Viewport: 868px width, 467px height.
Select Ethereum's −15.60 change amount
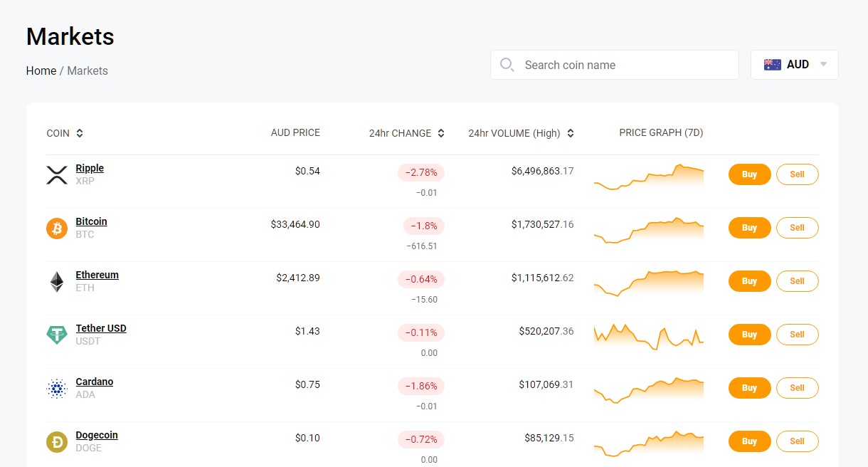(424, 300)
